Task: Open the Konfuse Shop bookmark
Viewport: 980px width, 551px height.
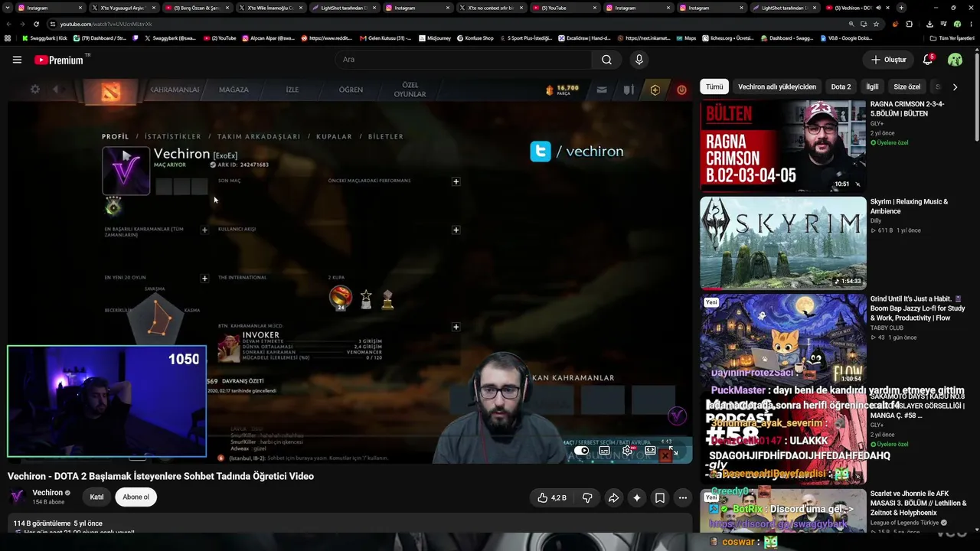Action: click(x=475, y=37)
